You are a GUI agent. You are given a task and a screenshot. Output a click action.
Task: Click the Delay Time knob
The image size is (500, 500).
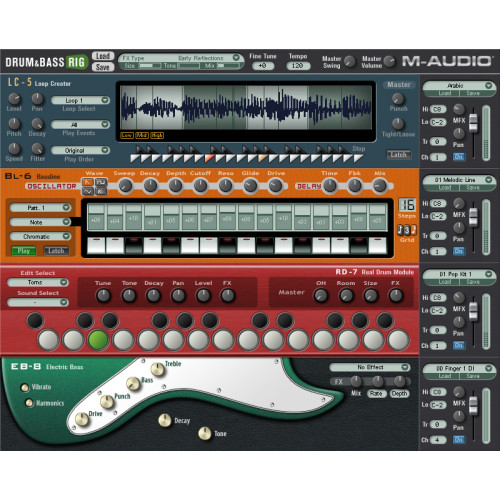pos(330,186)
